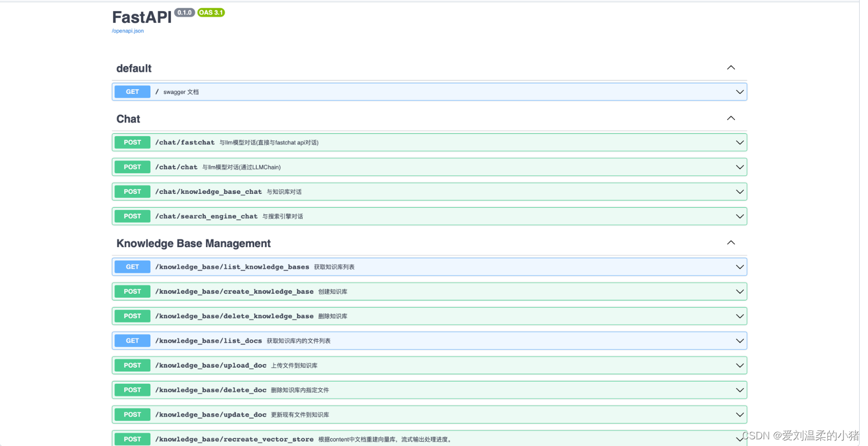Expand the /chat/search_engine_chat row arrow
The width and height of the screenshot is (868, 446).
tap(740, 217)
